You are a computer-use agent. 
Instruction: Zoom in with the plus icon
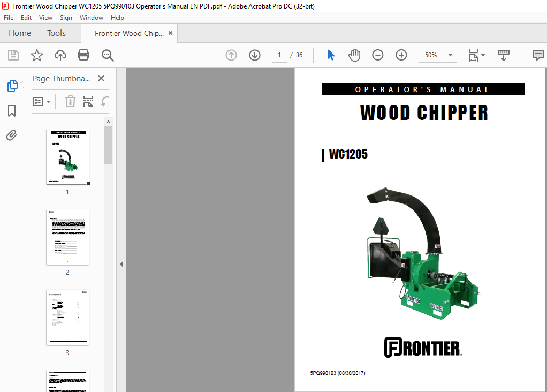pos(401,55)
